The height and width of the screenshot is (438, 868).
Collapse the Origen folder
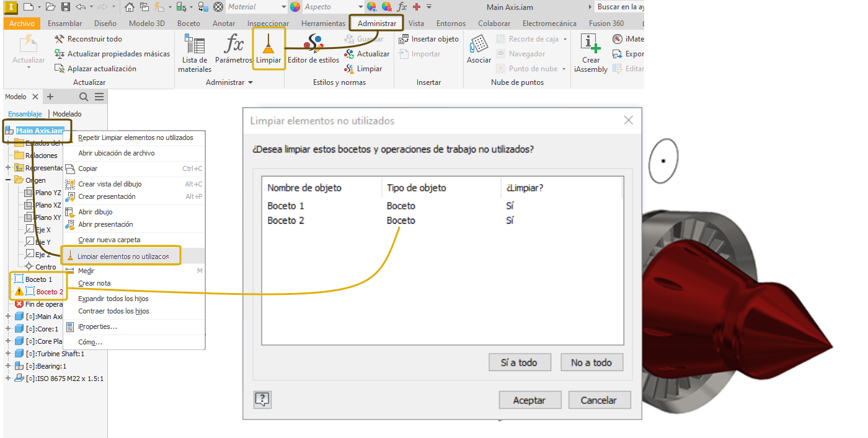pos(9,180)
